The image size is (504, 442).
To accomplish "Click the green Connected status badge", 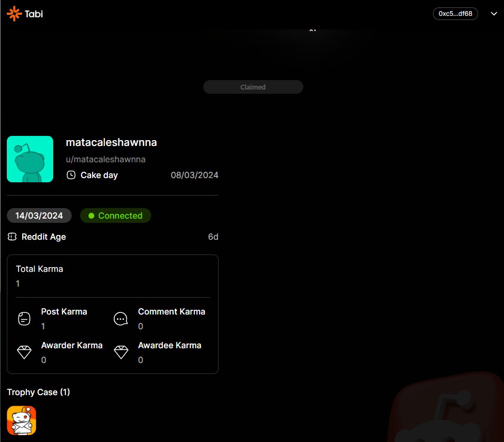I will (x=115, y=215).
